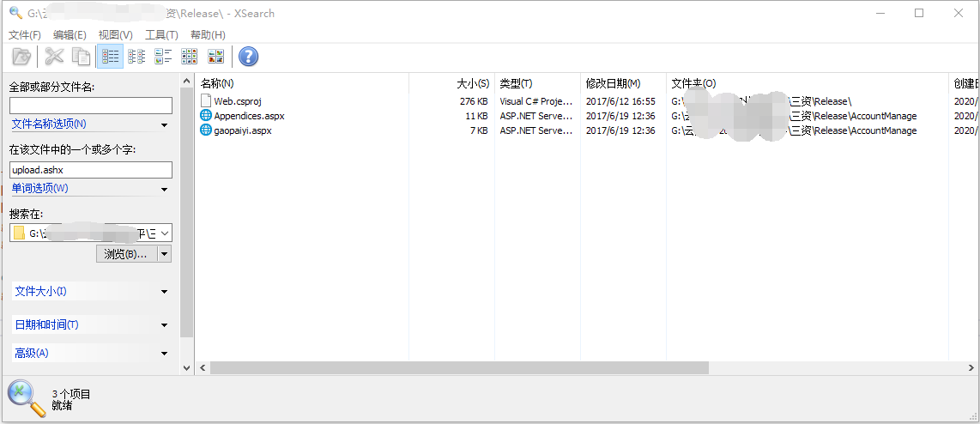The image size is (980, 424).
Task: Switch to Tiles view in toolbar
Action: pyautogui.click(x=163, y=57)
